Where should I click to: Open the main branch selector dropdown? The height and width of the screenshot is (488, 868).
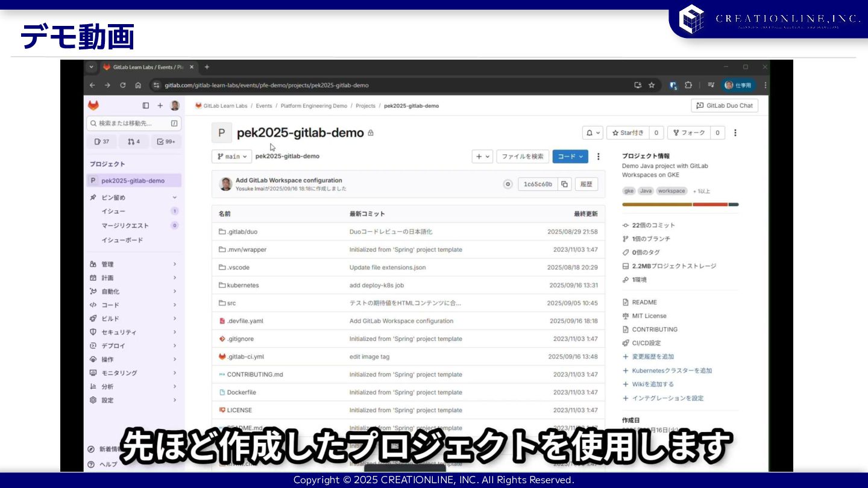click(231, 156)
